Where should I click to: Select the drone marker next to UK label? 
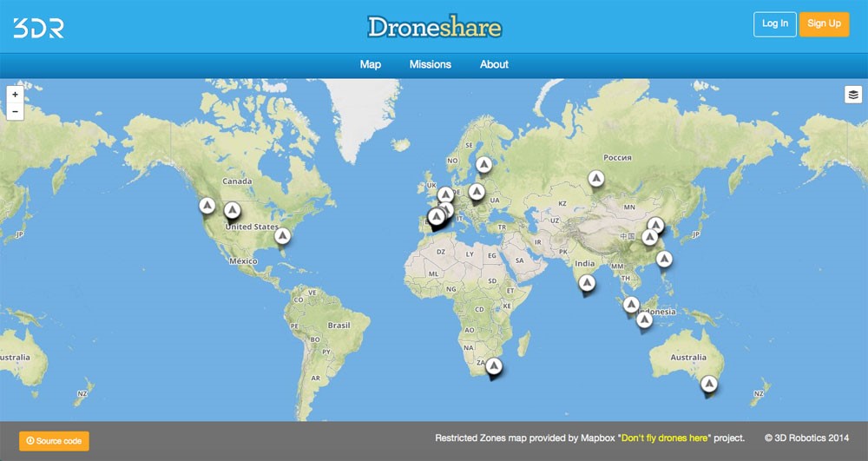tap(445, 194)
